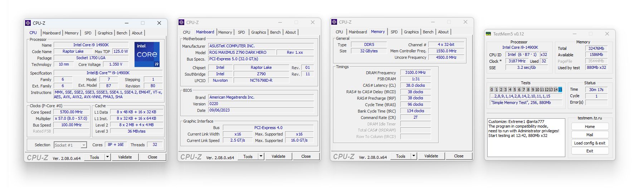Select Bench tab in the Mainboard window
The width and height of the screenshot is (644, 190).
275,32
